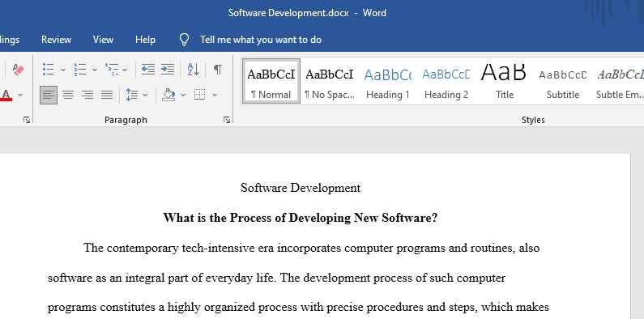
Task: Apply multilevel list formatting
Action: click(112, 70)
